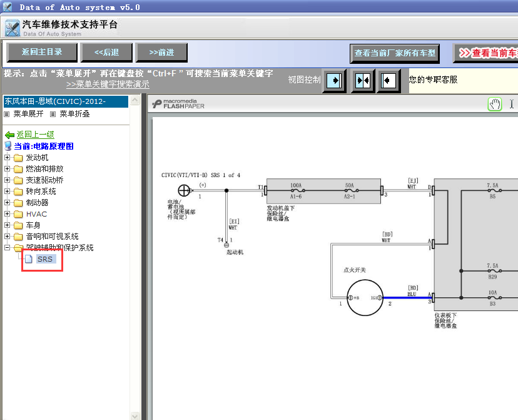Viewport: 518px width, 420px height.
Task: Click the 变速驱动桥 folder icon
Action: tap(18, 180)
